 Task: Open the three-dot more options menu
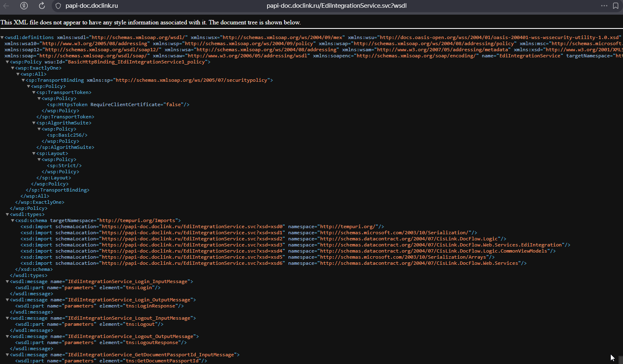click(604, 6)
